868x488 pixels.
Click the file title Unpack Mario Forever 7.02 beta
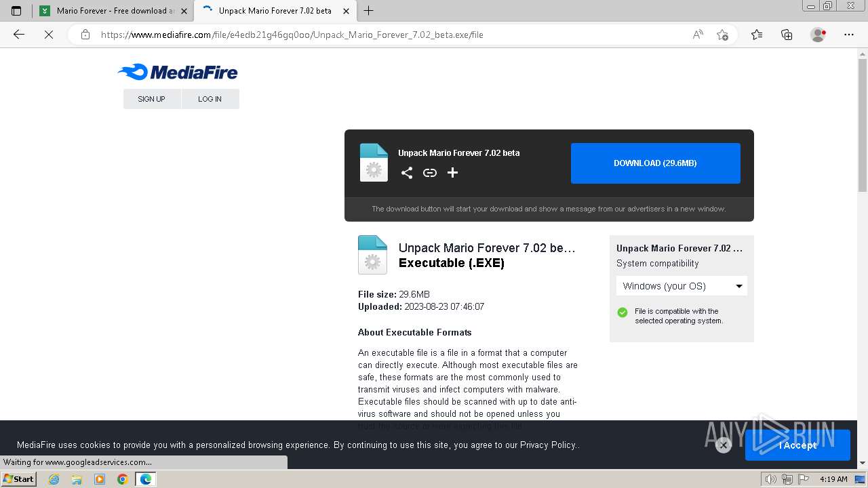(x=487, y=248)
